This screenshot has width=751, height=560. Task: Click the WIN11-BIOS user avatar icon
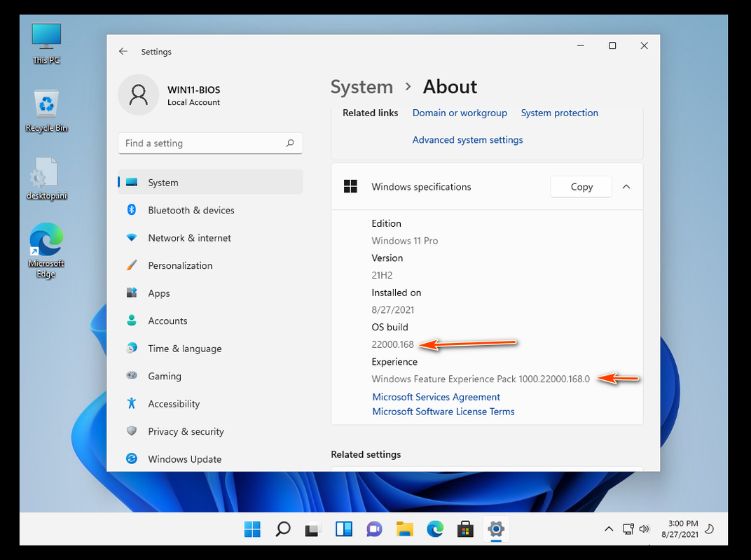tap(139, 94)
